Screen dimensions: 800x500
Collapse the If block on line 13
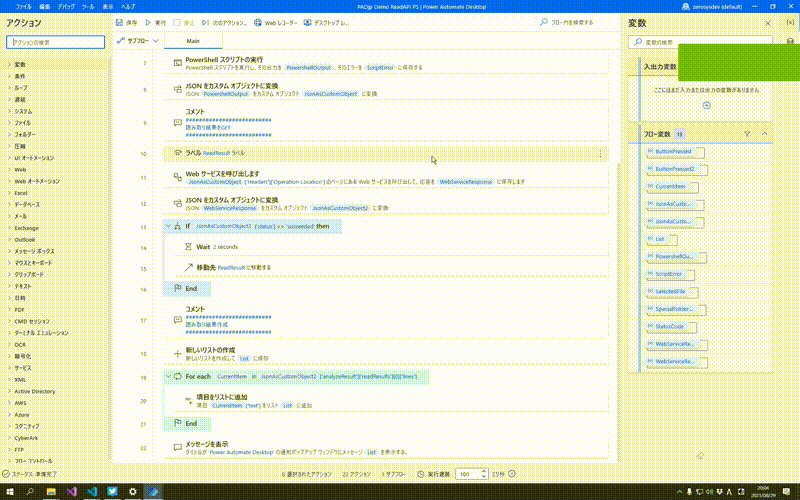tap(168, 226)
